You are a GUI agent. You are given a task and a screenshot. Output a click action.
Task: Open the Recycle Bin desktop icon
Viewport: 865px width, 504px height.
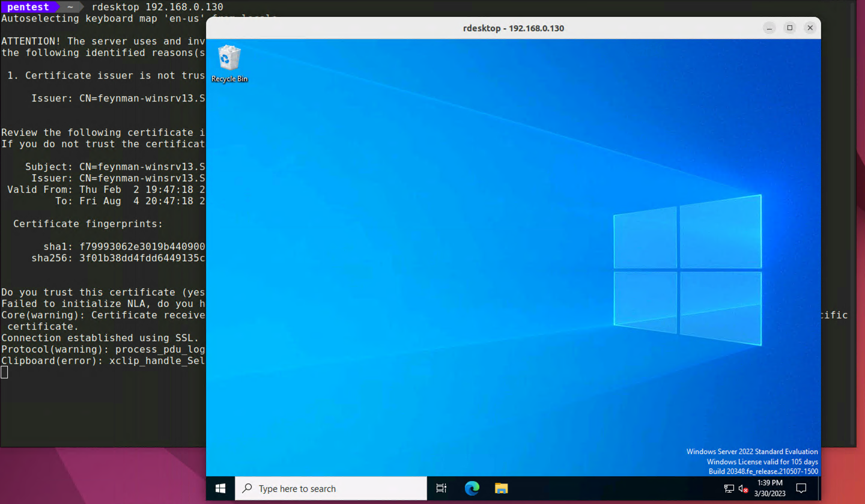point(229,58)
